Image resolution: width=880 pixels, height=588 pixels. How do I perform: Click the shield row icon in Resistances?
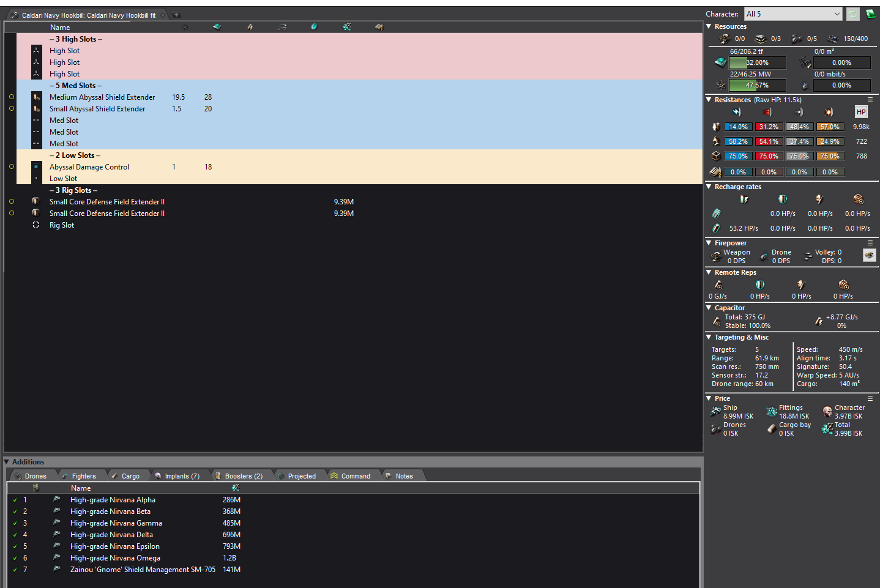pyautogui.click(x=715, y=127)
